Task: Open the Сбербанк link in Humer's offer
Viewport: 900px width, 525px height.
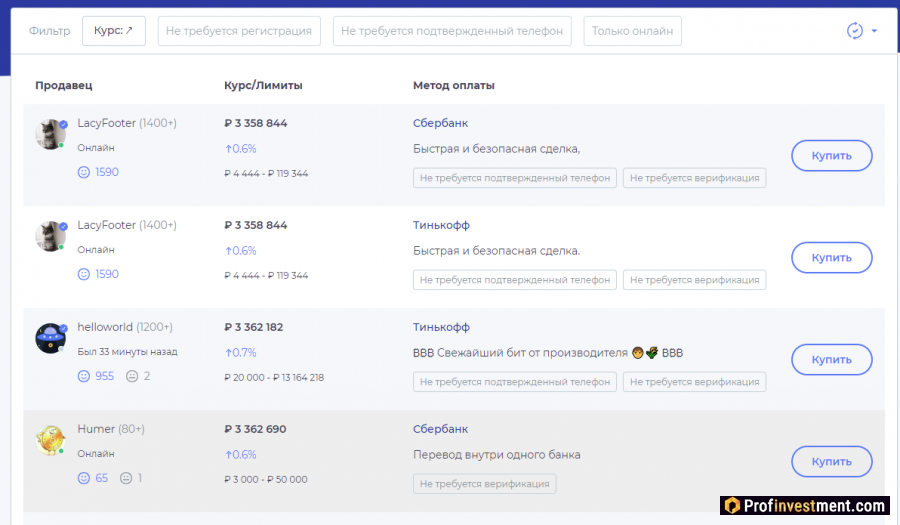Action: point(440,429)
